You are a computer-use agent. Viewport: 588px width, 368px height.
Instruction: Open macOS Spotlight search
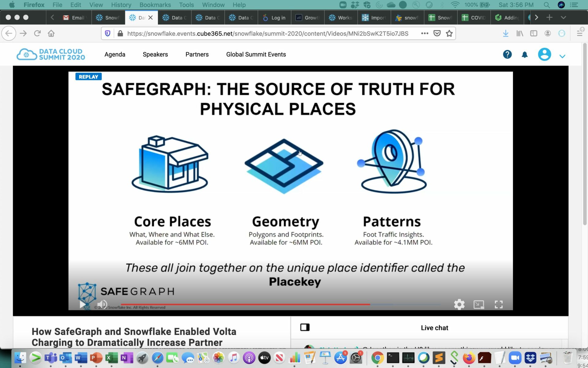(547, 5)
